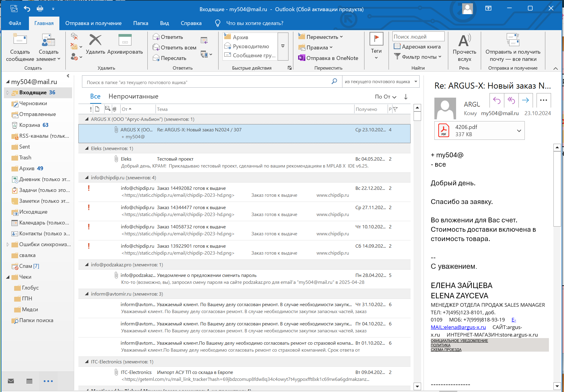Click message list scrollbar down arrow
Image resolution: width=564 pixels, height=392 pixels.
(x=417, y=386)
